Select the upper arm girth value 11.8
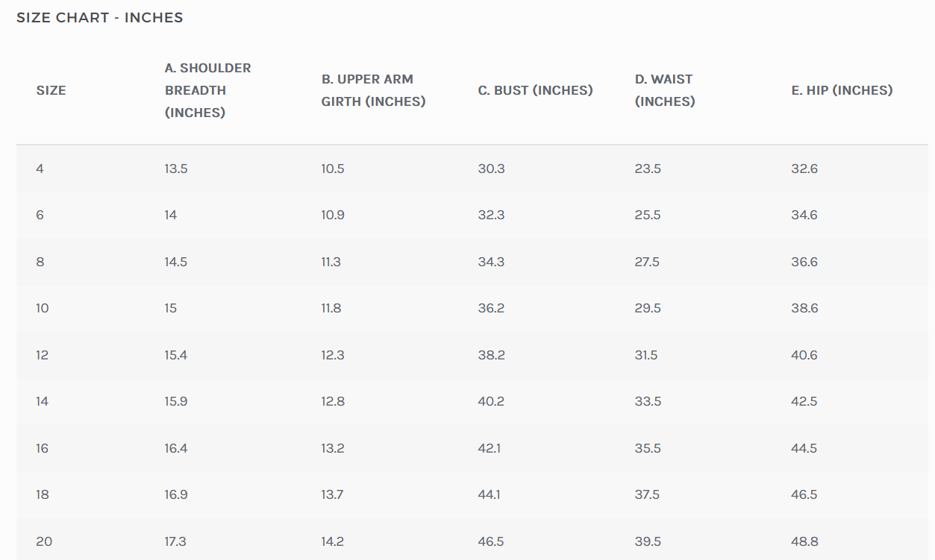Screen dimensions: 935x560 click(331, 308)
